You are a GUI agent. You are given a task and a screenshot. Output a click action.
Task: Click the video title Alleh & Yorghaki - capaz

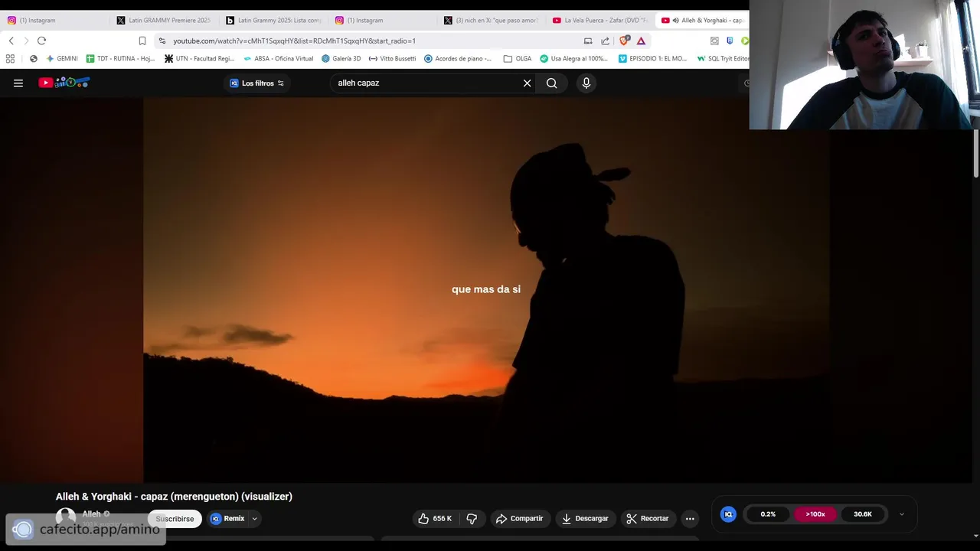(174, 497)
